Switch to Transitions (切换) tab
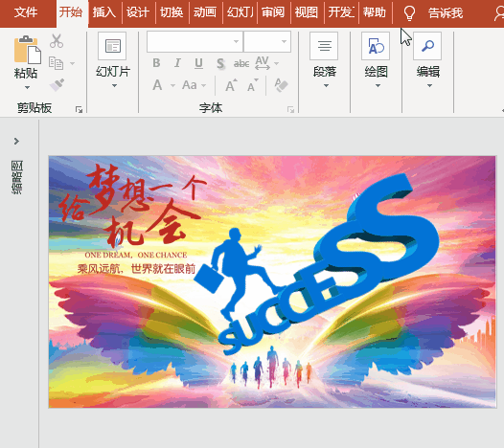 click(x=172, y=12)
